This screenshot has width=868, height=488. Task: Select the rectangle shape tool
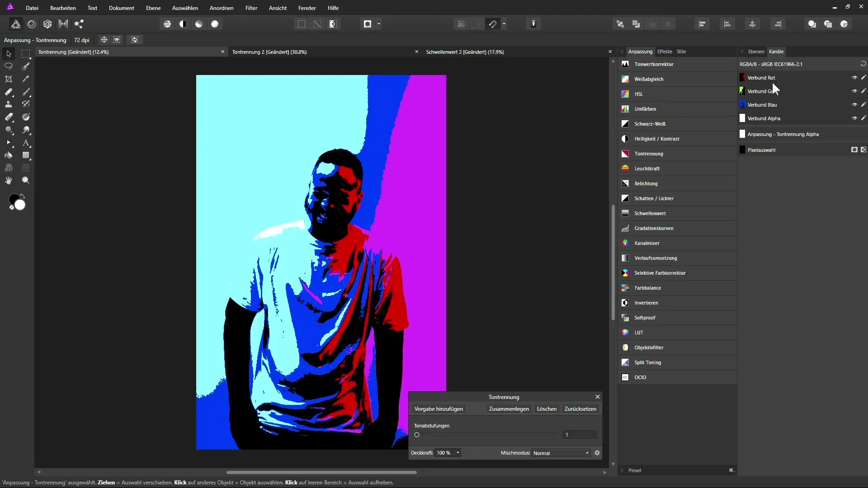point(26,155)
